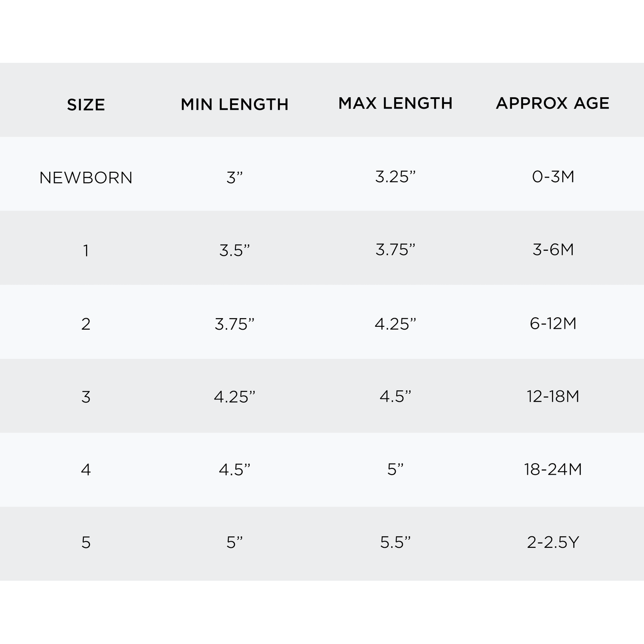Viewport: 644px width, 644px height.
Task: Select the NEWBORN size cell
Action: [x=86, y=178]
